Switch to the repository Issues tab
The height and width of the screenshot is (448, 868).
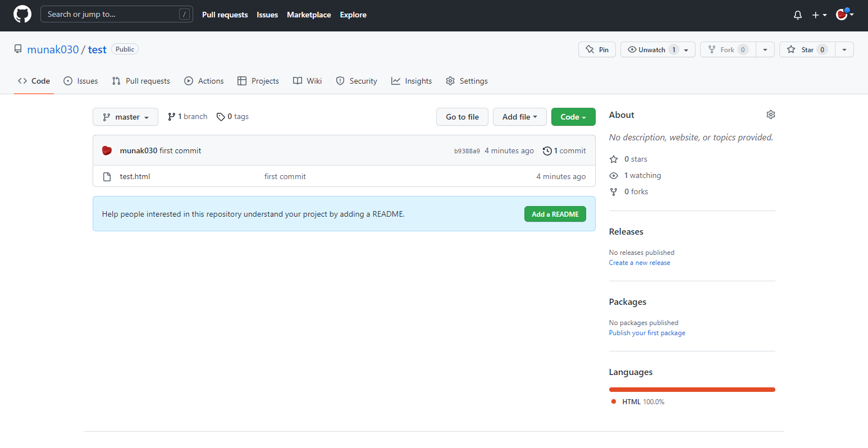click(x=81, y=81)
